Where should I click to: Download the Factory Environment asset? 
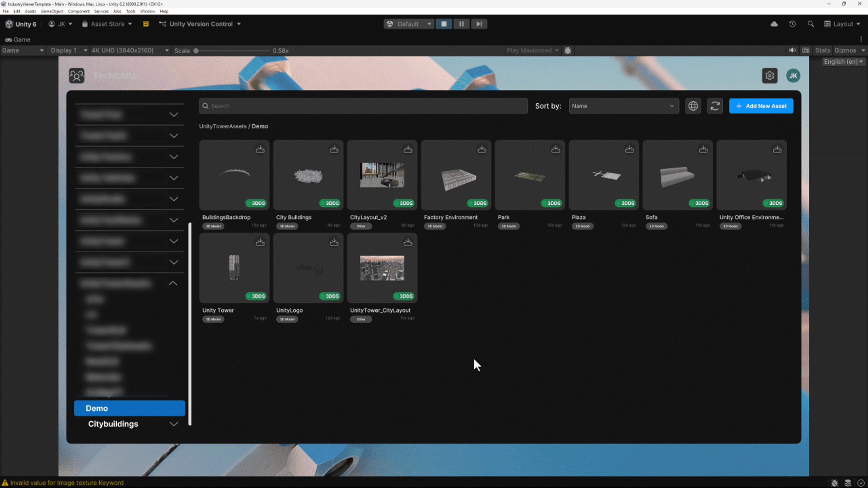pos(482,149)
